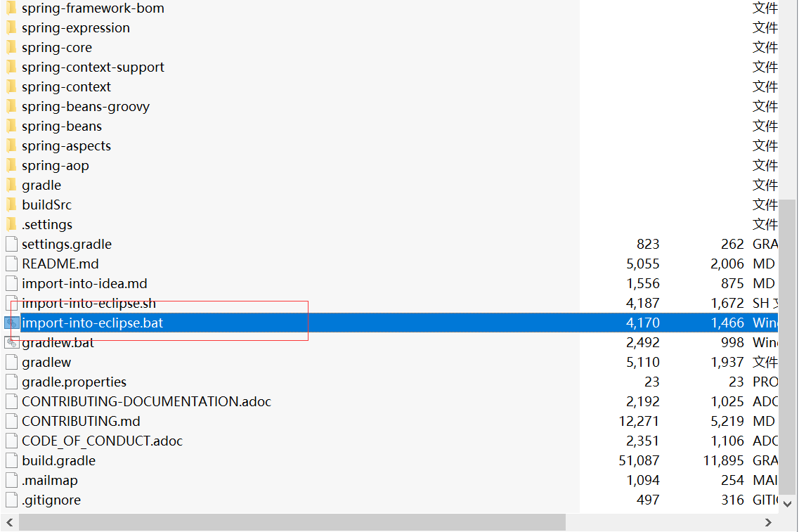Click the horizontal scrollbar left arrow
Screen dimensions: 799x532
(x=10, y=522)
